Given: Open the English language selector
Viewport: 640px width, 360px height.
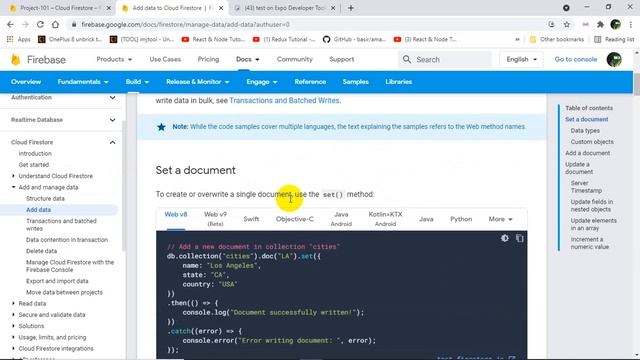Looking at the screenshot, I should 521,59.
